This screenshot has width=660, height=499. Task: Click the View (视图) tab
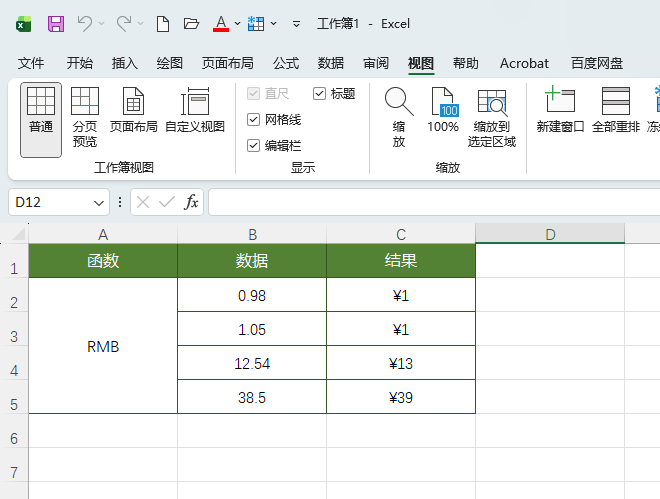[421, 63]
